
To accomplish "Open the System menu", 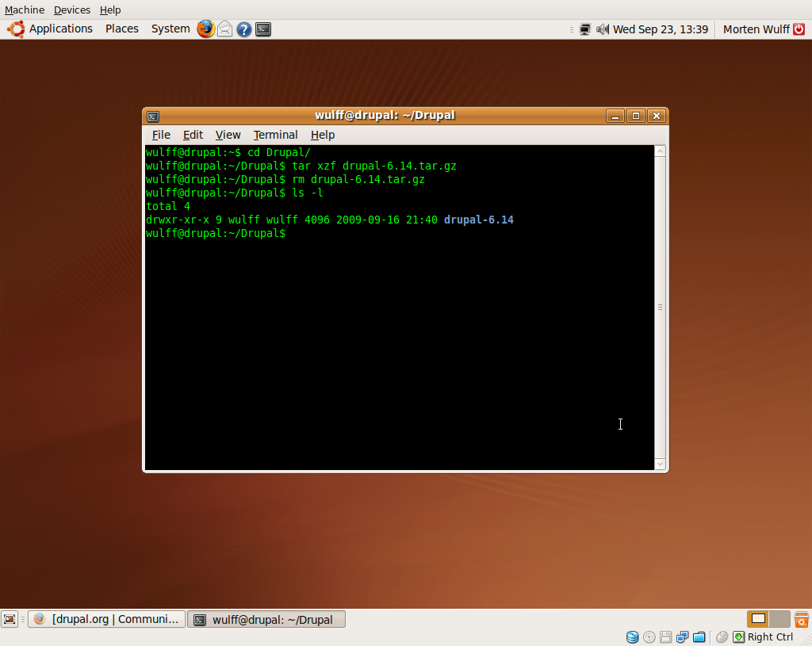I will click(x=170, y=29).
